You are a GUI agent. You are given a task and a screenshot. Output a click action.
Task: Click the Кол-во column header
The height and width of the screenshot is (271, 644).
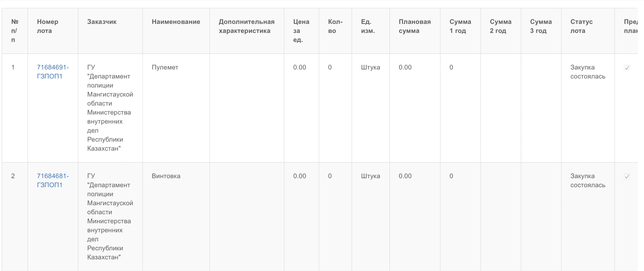335,26
